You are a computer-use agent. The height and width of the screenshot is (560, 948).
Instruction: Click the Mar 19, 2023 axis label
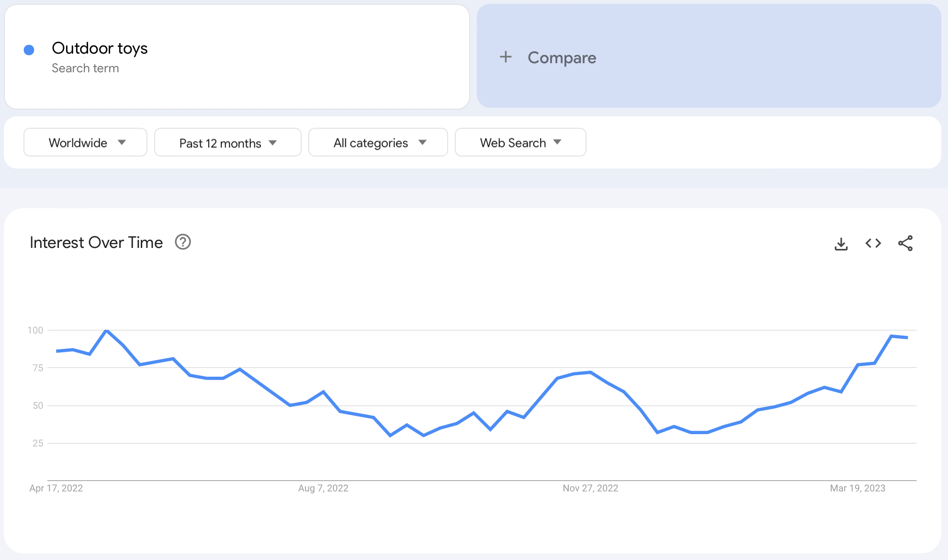pos(857,488)
